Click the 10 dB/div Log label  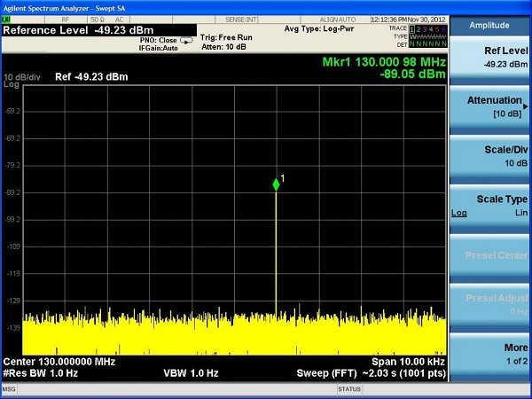point(21,81)
